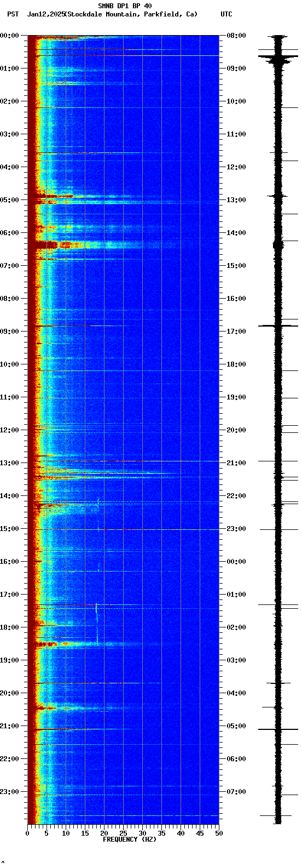Click the frequency axis label '40'

(x=181, y=833)
